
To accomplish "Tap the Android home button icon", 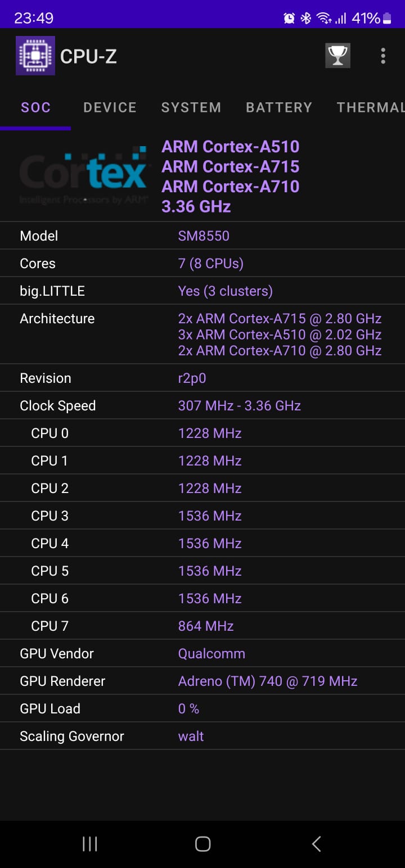I will point(202,843).
